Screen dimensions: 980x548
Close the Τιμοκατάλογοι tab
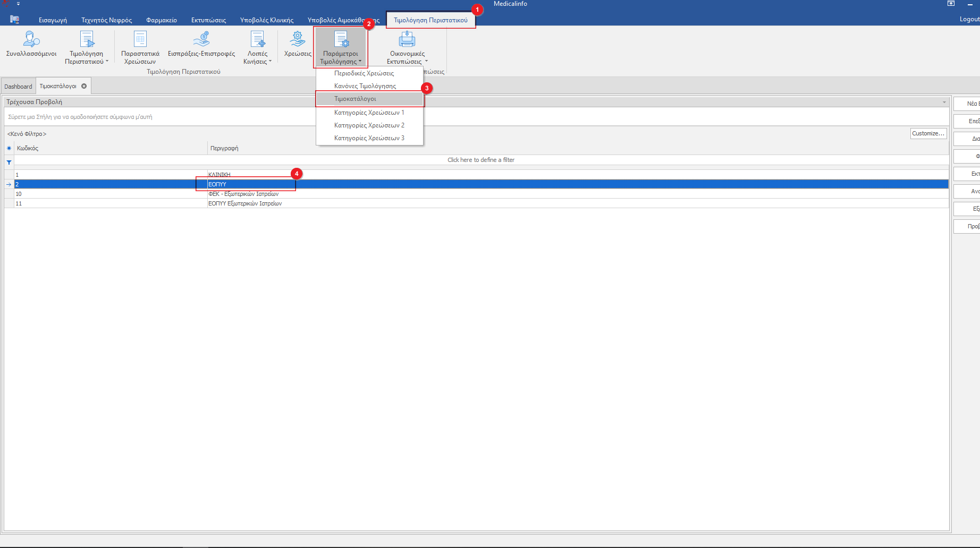(84, 86)
